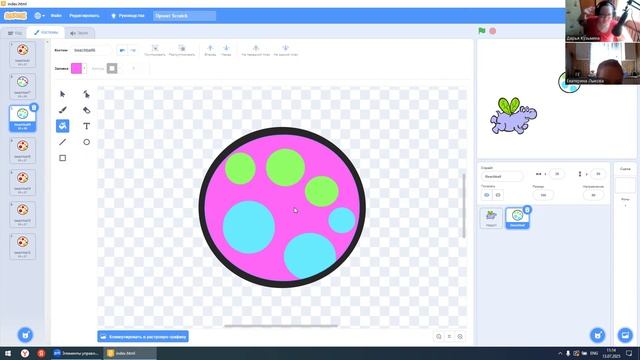This screenshot has height=360, width=640.
Task: Open the Windows notification center
Action: point(629,353)
